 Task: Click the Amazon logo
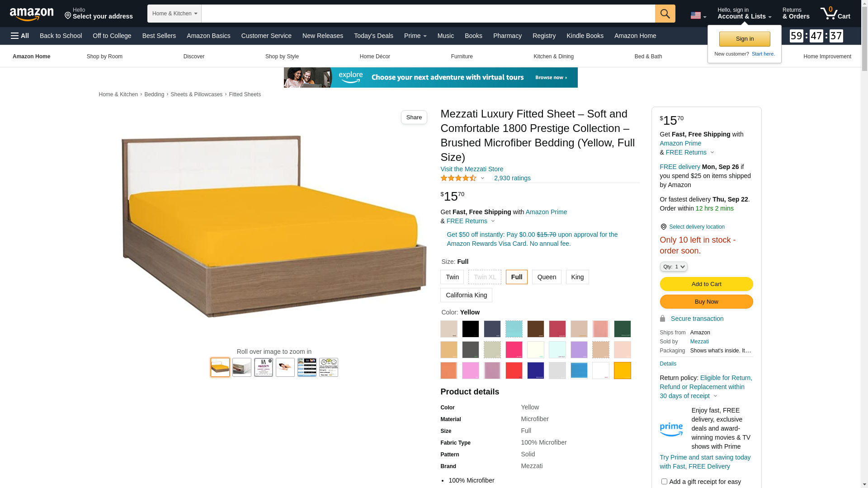(x=32, y=14)
